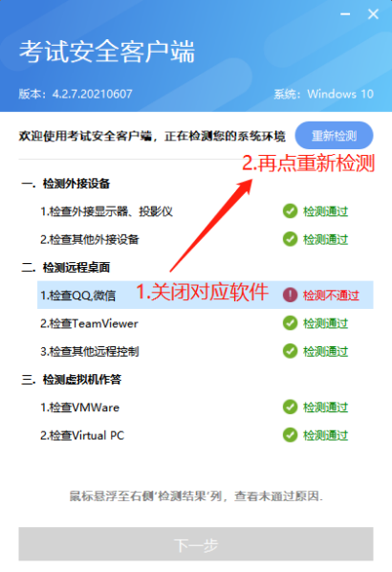Click the green check for 外接显示器、投影仪
392x572 pixels.
[x=290, y=210]
